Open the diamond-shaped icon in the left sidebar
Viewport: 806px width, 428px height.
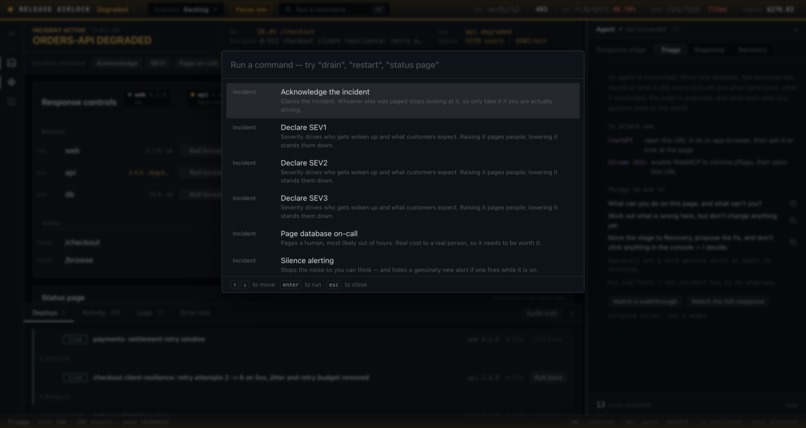tap(11, 82)
